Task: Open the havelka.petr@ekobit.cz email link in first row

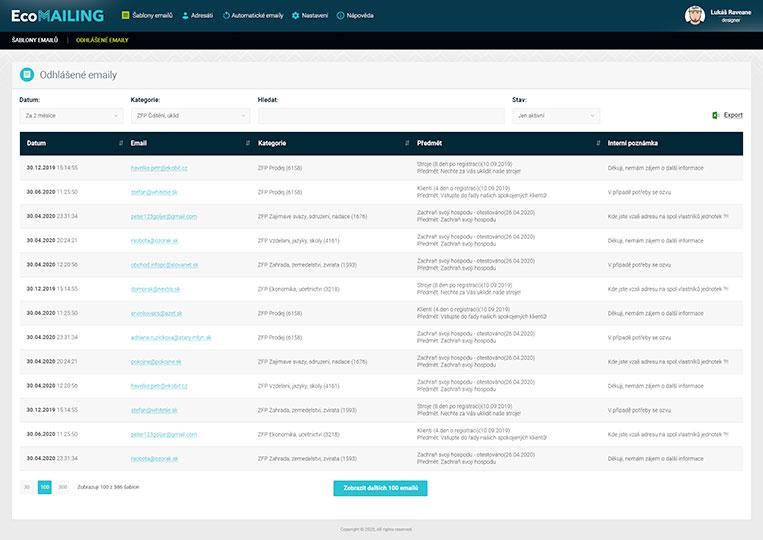Action: coord(158,168)
